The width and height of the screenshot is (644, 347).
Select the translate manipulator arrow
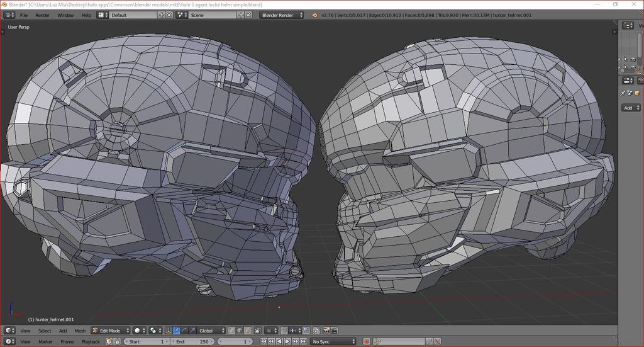coord(177,331)
